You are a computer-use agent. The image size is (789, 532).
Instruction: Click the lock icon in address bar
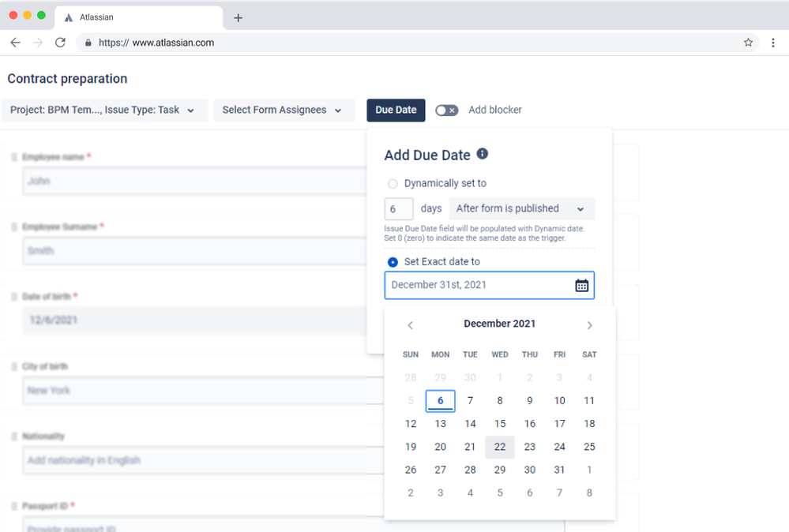[88, 43]
